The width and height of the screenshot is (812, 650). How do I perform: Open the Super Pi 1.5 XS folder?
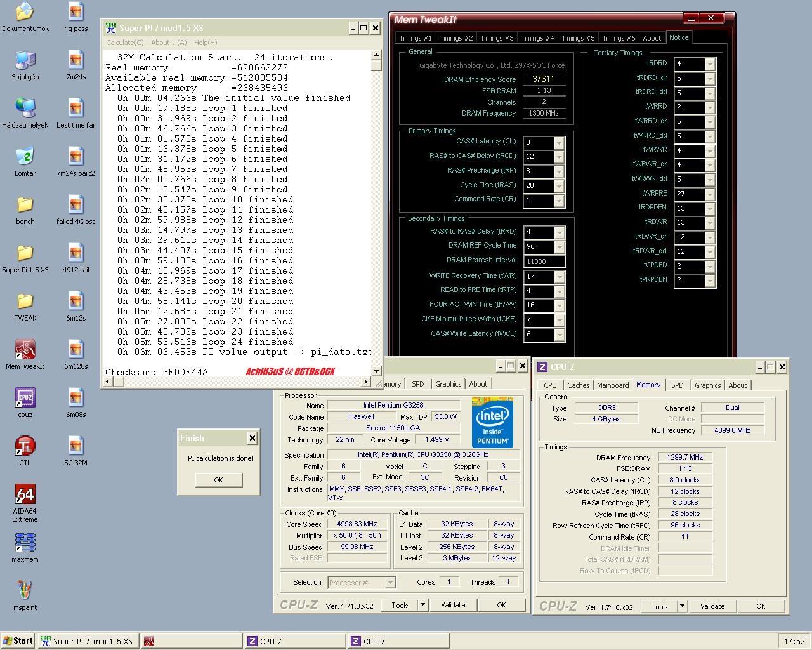coord(25,254)
